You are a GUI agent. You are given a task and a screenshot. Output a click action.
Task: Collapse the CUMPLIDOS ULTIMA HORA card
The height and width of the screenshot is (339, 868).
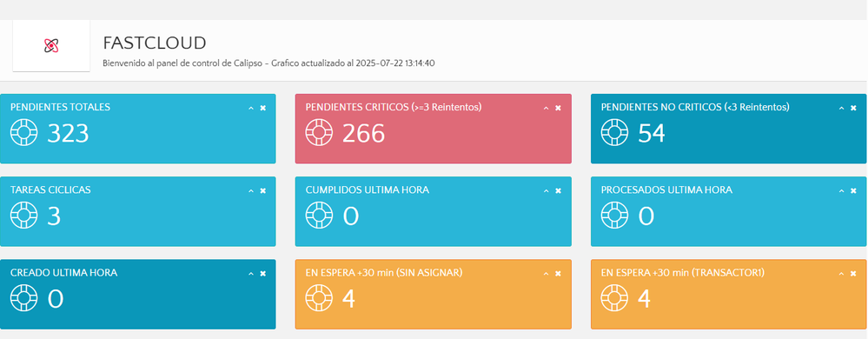pyautogui.click(x=546, y=190)
